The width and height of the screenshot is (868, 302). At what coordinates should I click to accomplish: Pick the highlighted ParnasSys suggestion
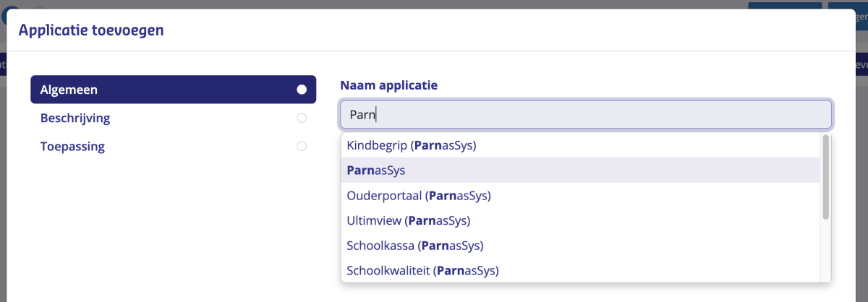click(x=580, y=171)
